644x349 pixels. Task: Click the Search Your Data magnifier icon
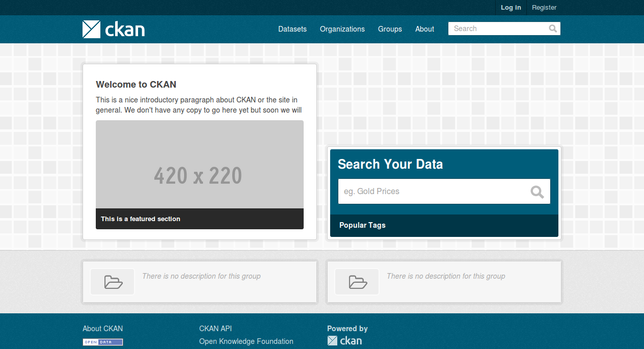point(537,192)
